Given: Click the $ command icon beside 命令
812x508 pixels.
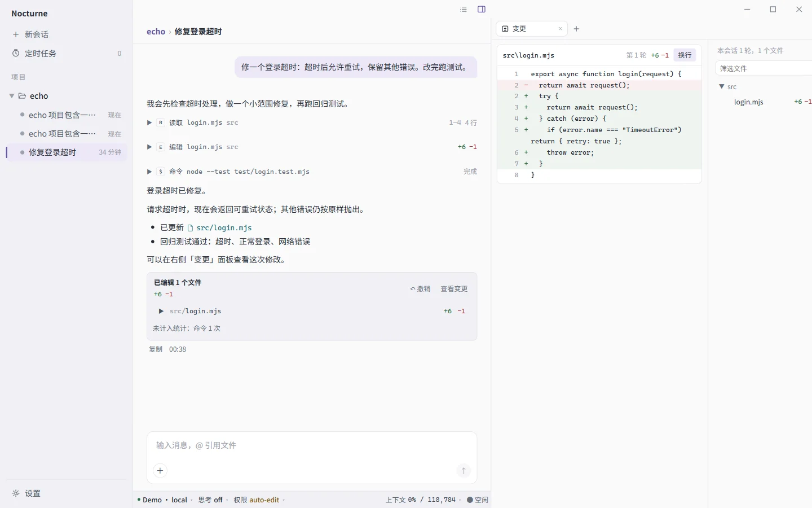Looking at the screenshot, I should 161,172.
